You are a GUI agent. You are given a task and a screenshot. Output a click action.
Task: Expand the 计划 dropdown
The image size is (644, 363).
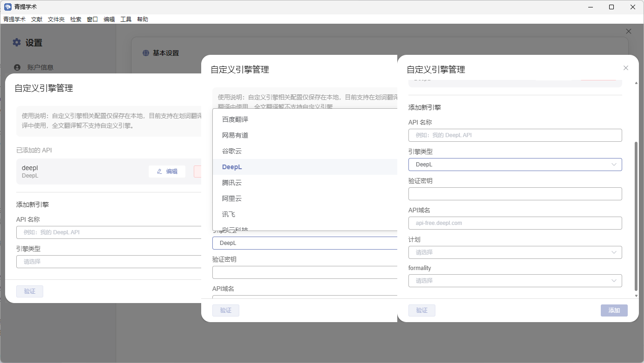tap(515, 252)
